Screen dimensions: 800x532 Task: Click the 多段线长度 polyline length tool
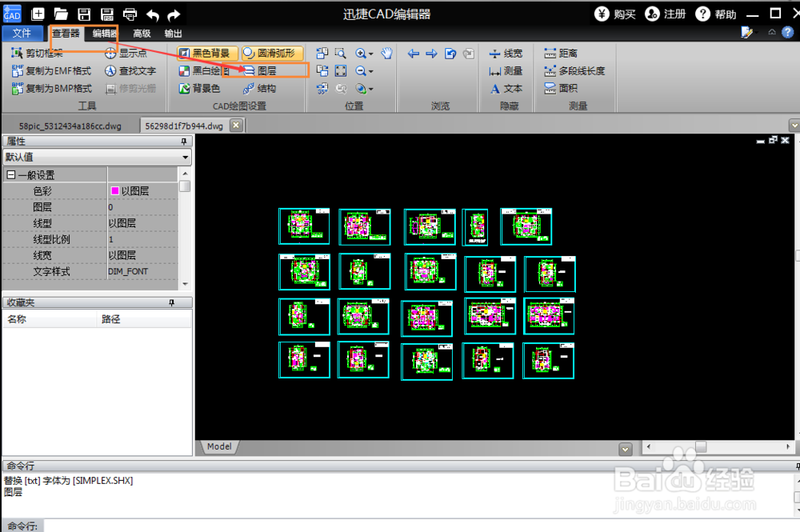pyautogui.click(x=574, y=71)
